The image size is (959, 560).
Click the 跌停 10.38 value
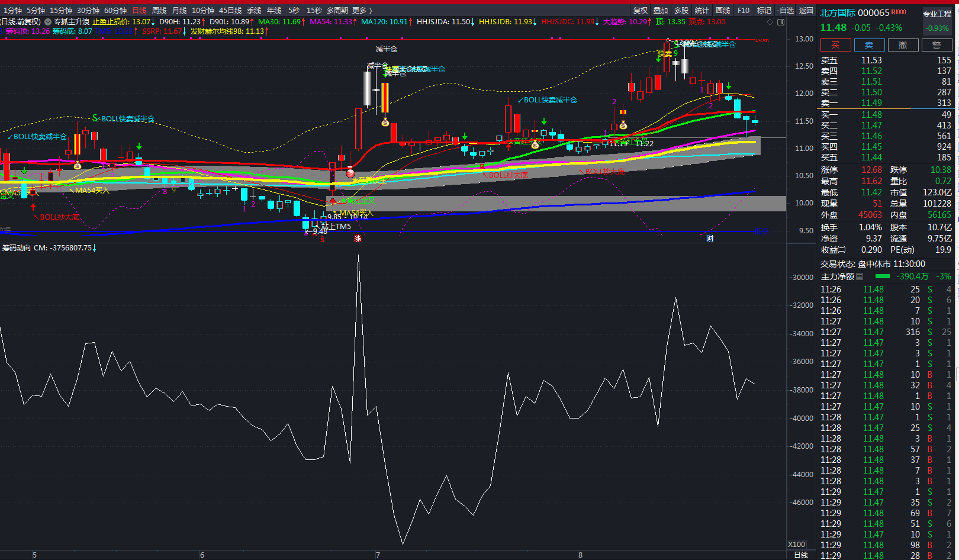click(x=941, y=170)
